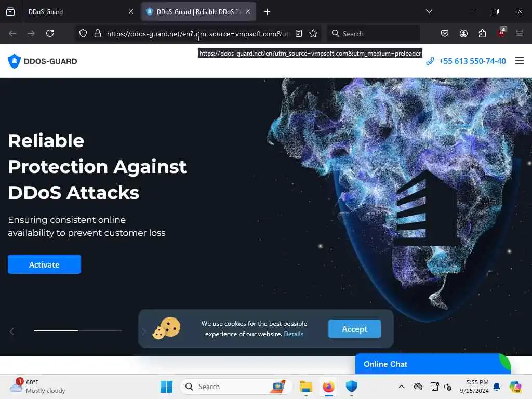This screenshot has height=399, width=532.
Task: Click the taskbar Search box
Action: (x=236, y=387)
